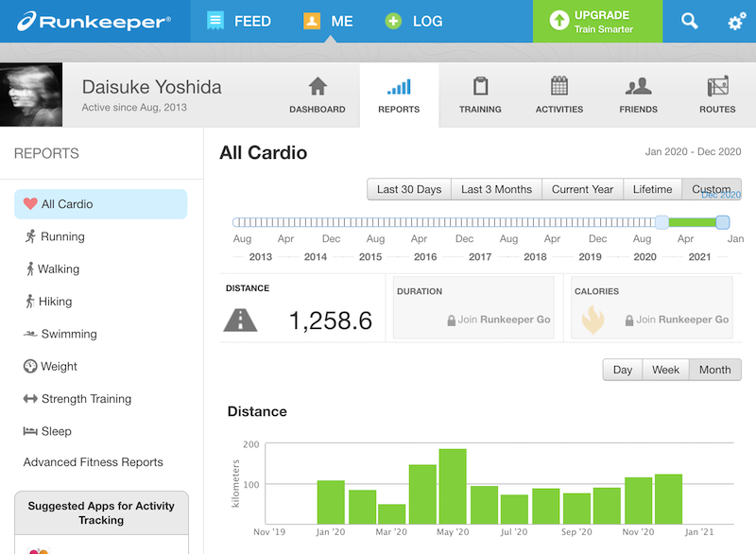Click the swimmer icon for Swimming report
Screen dimensions: 756x554
(x=30, y=334)
